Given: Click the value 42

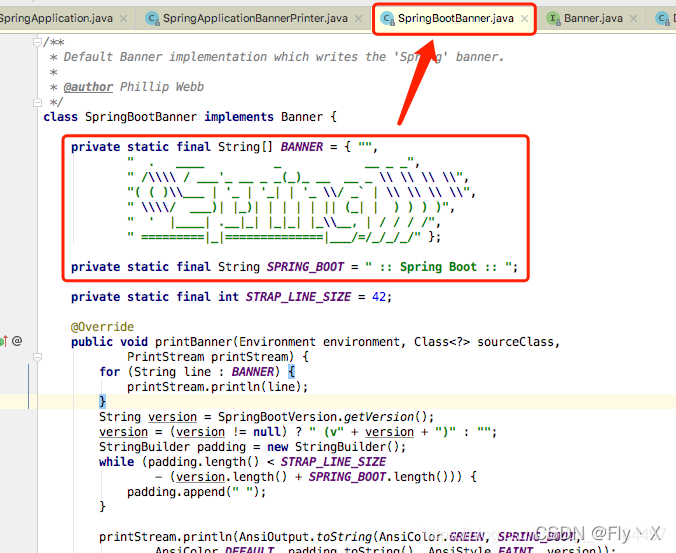Looking at the screenshot, I should click(x=379, y=297).
